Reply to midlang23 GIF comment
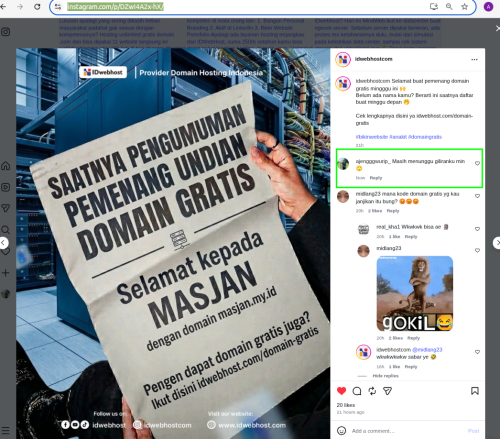The height and width of the screenshot is (439, 500). point(413,338)
